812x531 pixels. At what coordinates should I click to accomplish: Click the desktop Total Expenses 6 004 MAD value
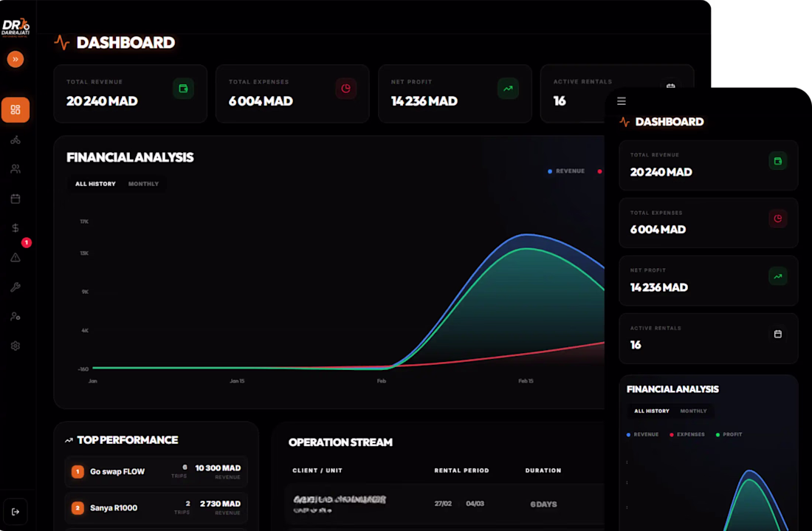point(261,101)
